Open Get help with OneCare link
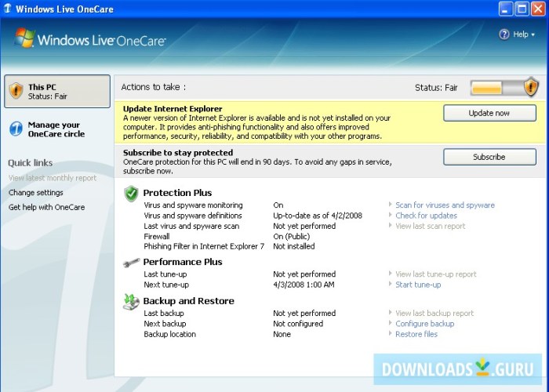 tap(46, 207)
